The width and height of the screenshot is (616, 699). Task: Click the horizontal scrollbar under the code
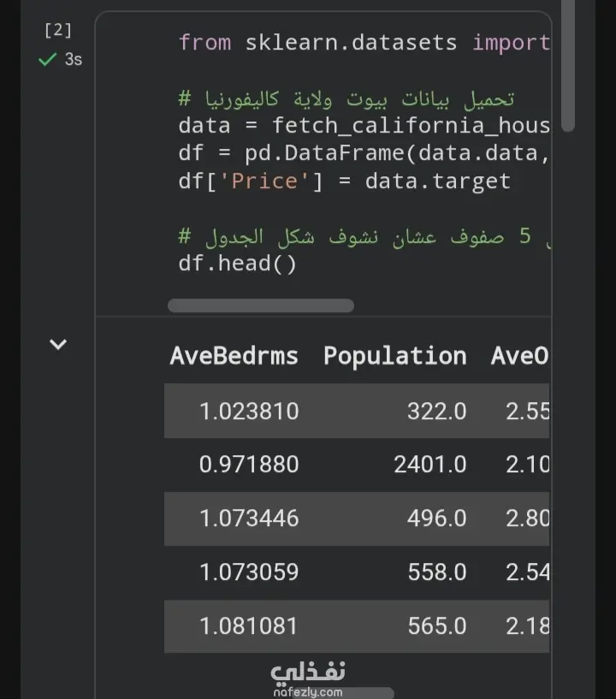tap(261, 305)
